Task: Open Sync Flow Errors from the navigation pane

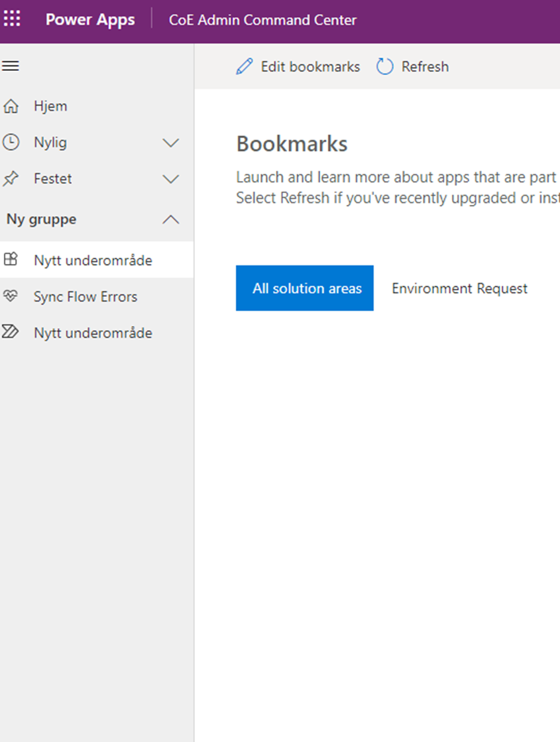Action: (87, 296)
